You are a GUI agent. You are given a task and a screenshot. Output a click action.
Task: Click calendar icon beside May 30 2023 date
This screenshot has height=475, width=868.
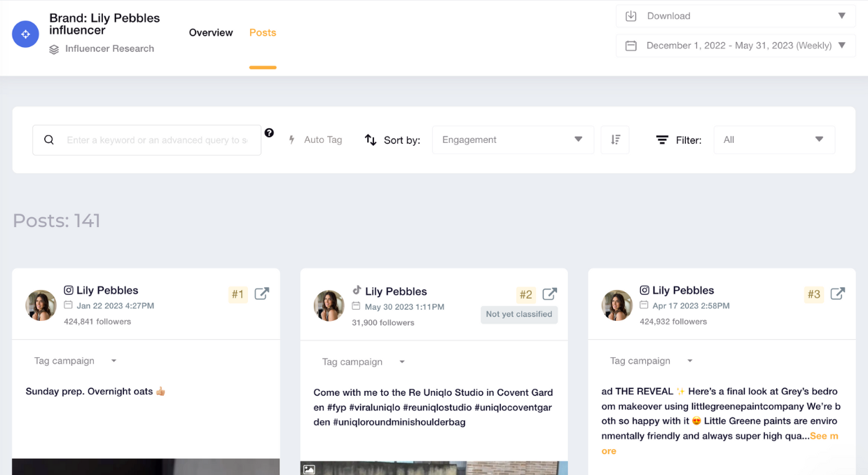356,306
